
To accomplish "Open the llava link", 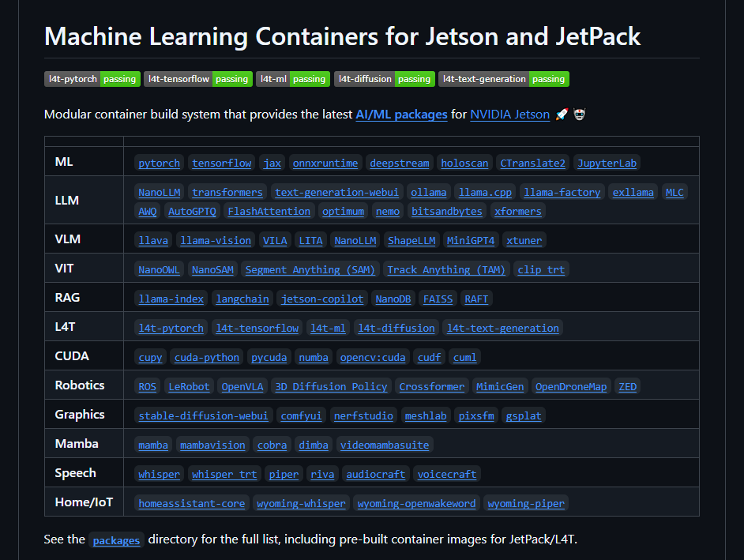I will click(x=153, y=241).
